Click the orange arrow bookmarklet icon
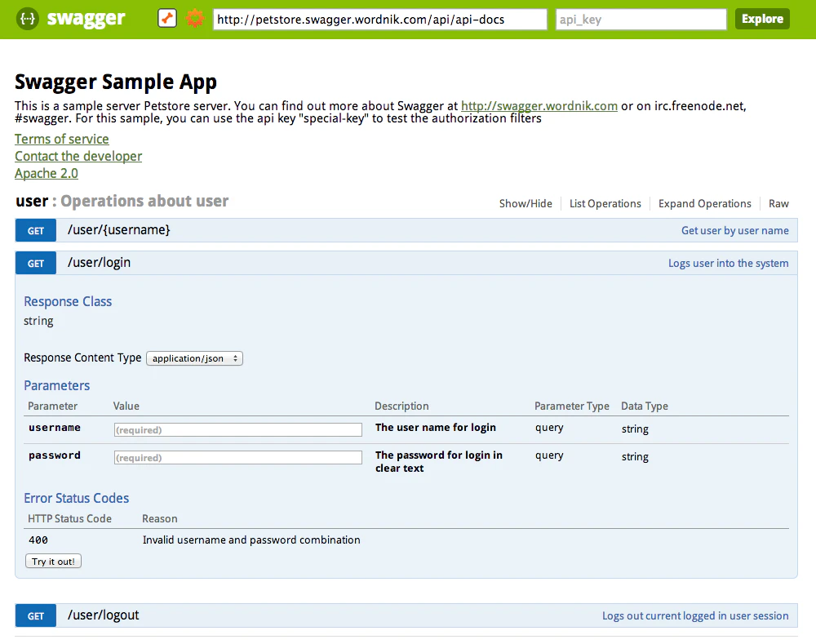Screen dimensions: 816x644 (x=167, y=19)
